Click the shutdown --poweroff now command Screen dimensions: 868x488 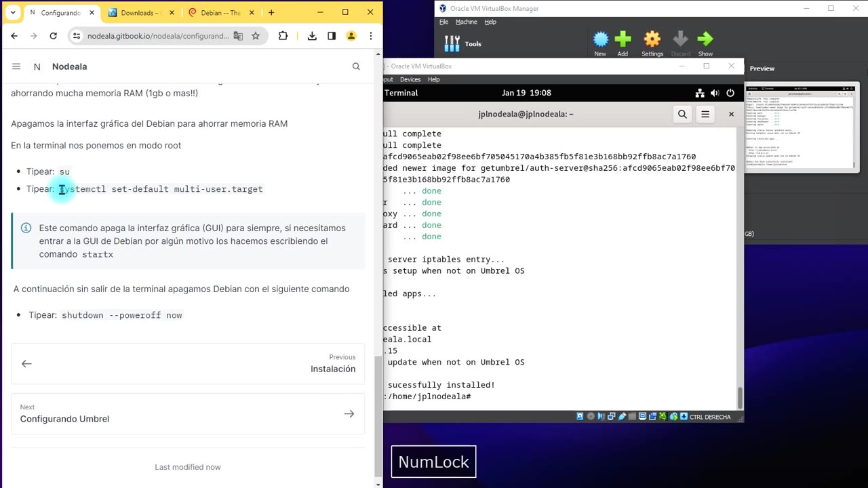point(122,315)
